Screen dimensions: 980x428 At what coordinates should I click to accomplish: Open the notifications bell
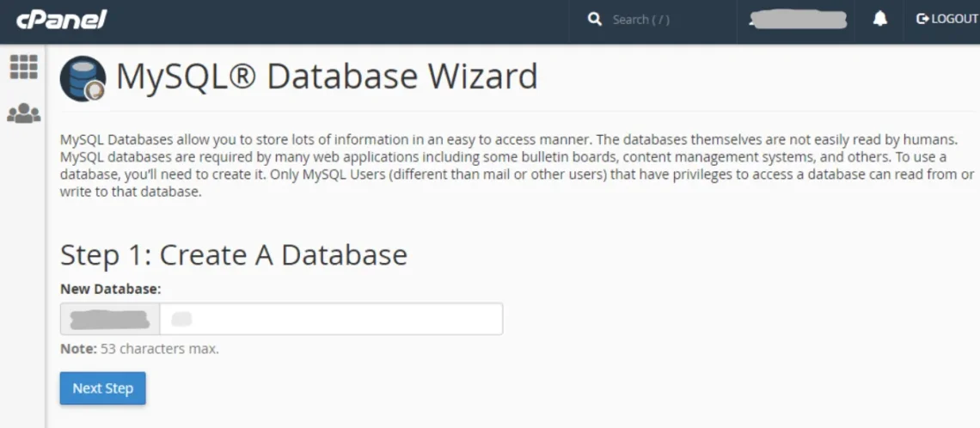pos(879,19)
